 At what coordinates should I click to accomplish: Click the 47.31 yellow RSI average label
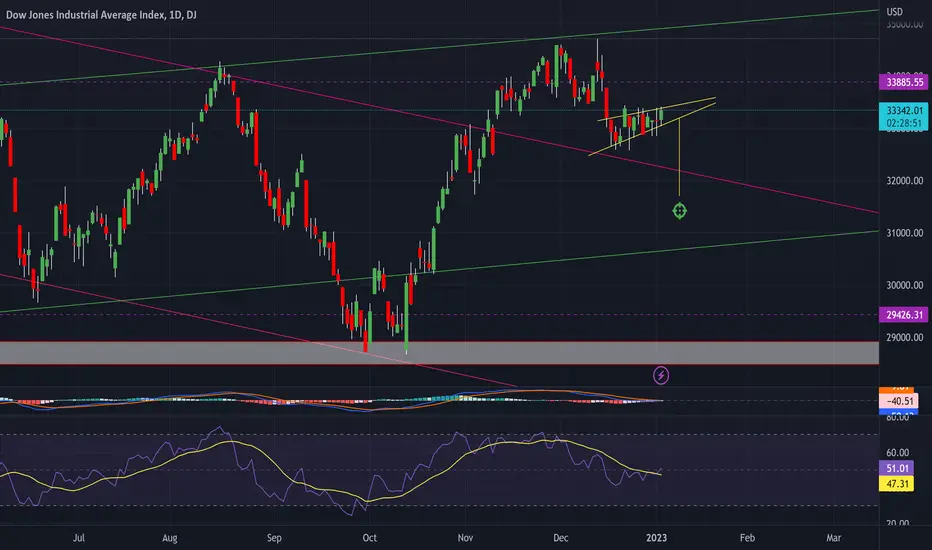point(897,483)
